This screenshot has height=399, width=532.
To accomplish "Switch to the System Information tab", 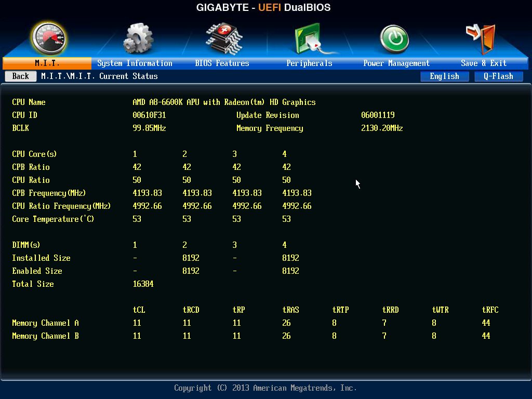I will click(135, 63).
